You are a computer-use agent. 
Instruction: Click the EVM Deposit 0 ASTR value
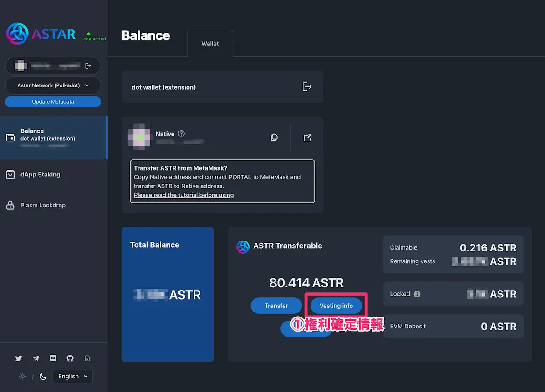499,327
